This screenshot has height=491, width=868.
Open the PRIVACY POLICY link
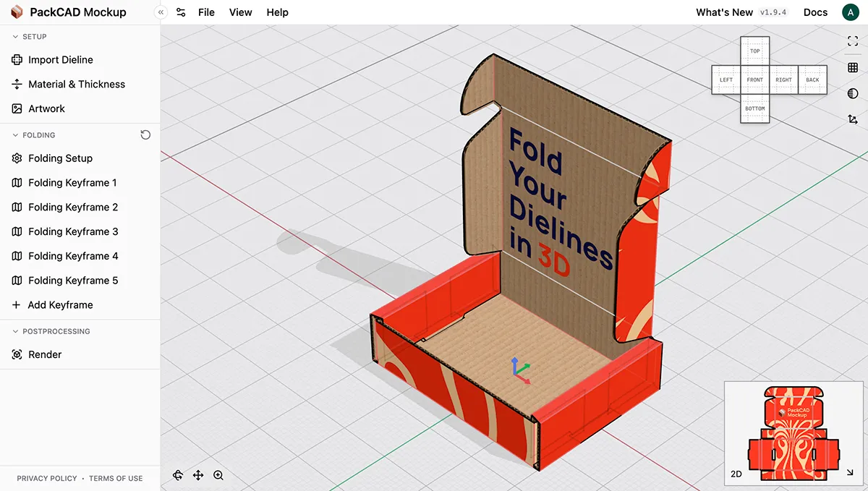[47, 478]
